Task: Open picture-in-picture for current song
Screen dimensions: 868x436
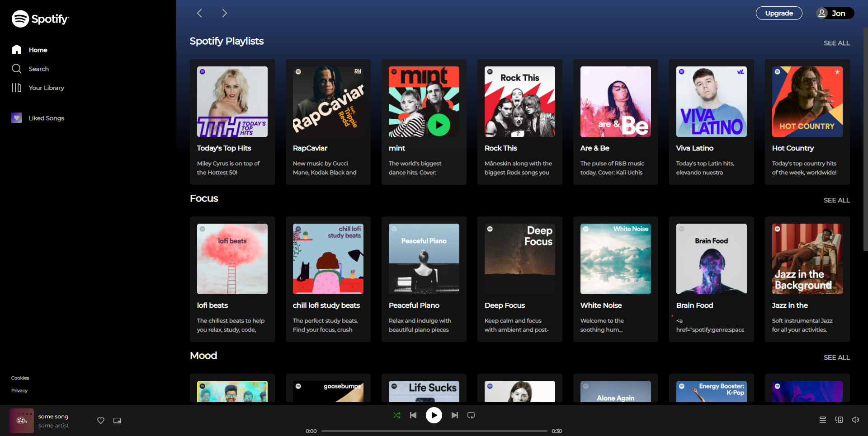Action: 117,421
